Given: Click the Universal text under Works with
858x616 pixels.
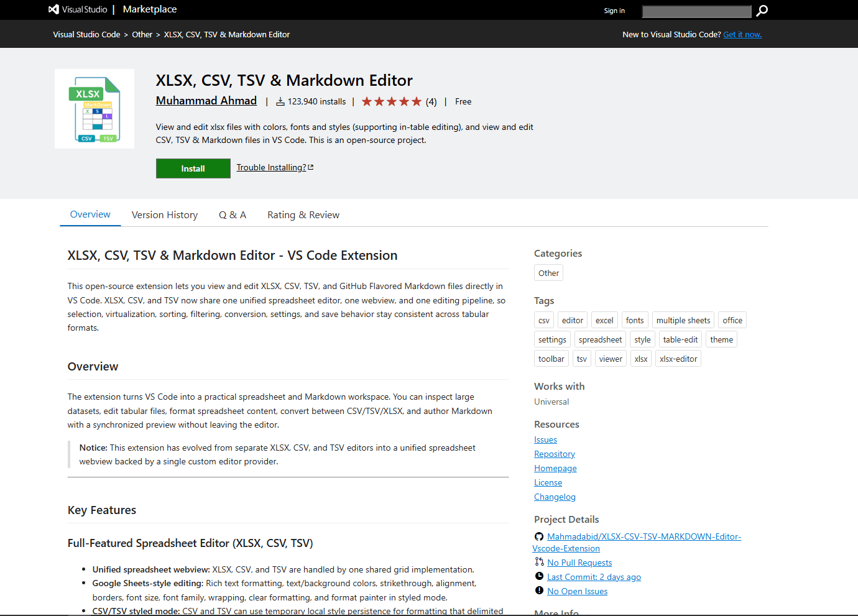Looking at the screenshot, I should coord(551,402).
